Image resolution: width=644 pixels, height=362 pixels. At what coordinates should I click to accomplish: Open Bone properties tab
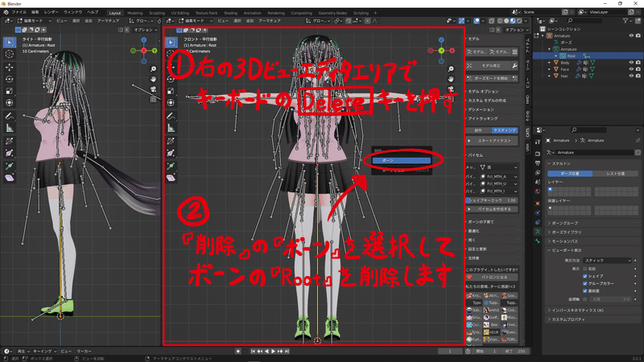coord(538,241)
